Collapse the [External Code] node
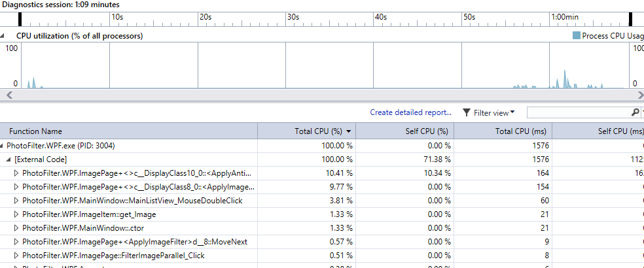This screenshot has width=644, height=268. pyautogui.click(x=9, y=159)
